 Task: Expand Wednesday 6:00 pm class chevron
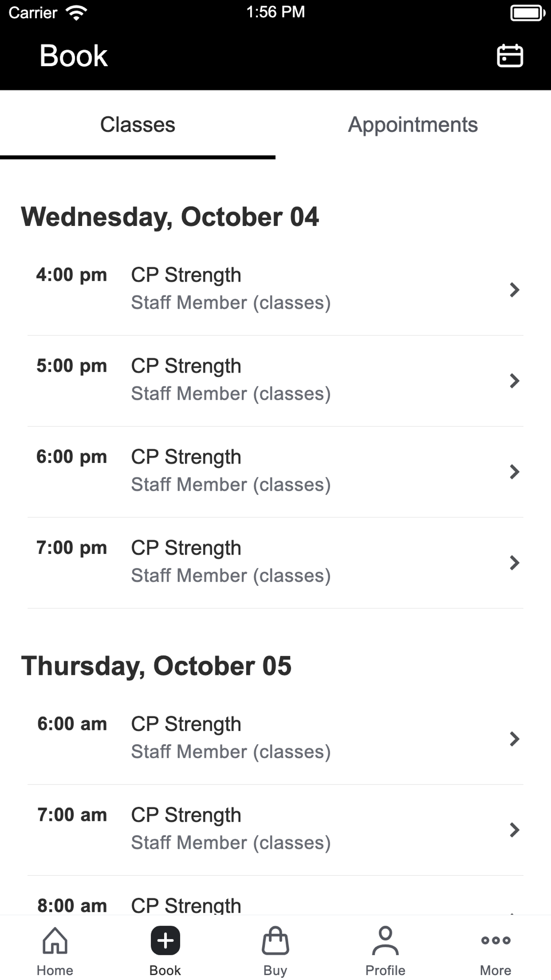514,472
